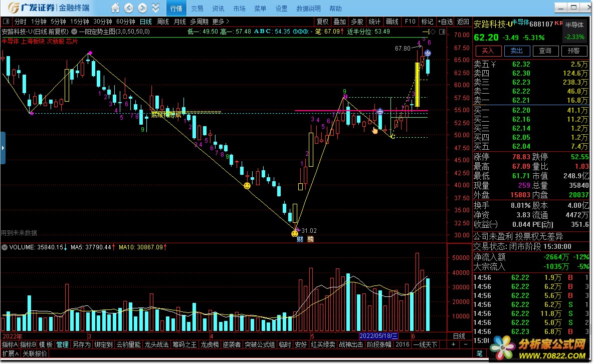Screen dimensions: 594x364
Task: Click the 2022/05/18/三 date marker
Action: pyautogui.click(x=378, y=336)
